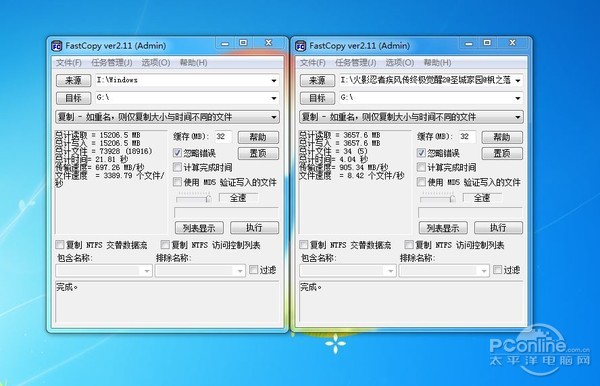Open 文件(F) menu in right FastCopy window
Screen dimensions: 600x386
point(313,62)
